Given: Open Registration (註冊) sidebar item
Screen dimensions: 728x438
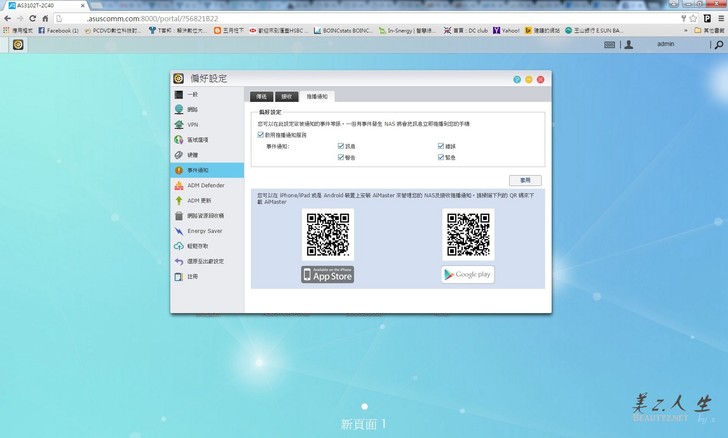Looking at the screenshot, I should tap(207, 276).
